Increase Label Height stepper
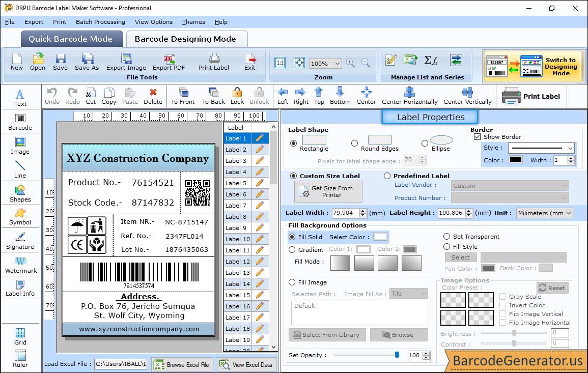This screenshot has height=373, width=588. click(469, 211)
